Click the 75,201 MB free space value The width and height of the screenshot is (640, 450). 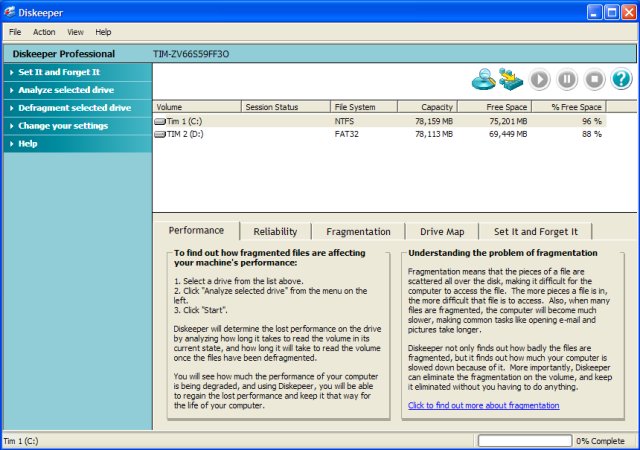tap(508, 121)
